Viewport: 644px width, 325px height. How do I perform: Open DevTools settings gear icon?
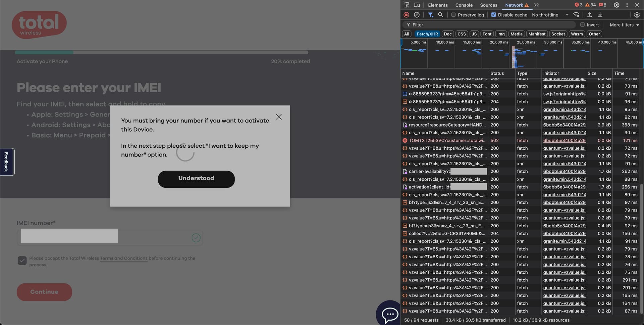click(x=616, y=5)
